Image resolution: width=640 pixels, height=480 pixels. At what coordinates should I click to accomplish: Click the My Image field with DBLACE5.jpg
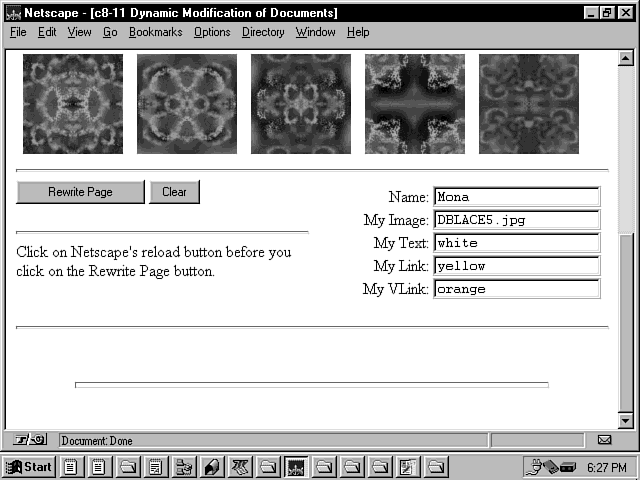tap(516, 220)
